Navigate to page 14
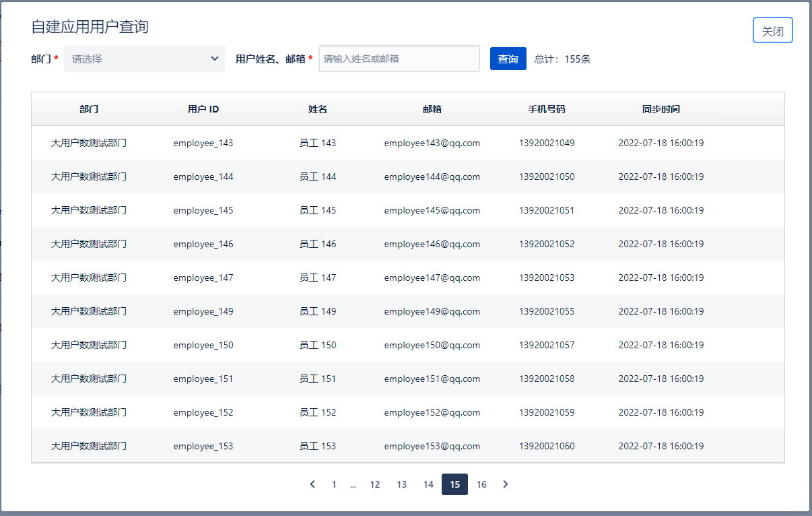The width and height of the screenshot is (812, 516). (x=428, y=484)
